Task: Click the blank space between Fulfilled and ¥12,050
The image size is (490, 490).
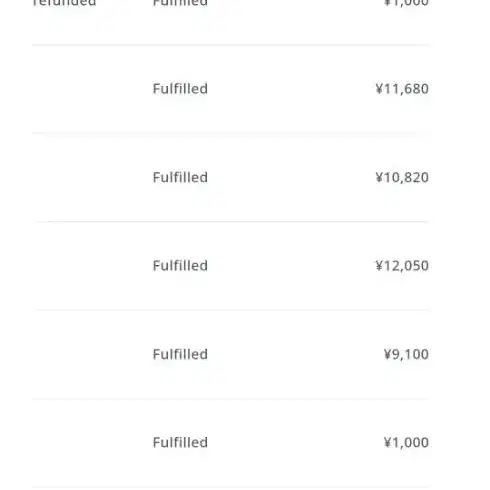Action: 292,266
